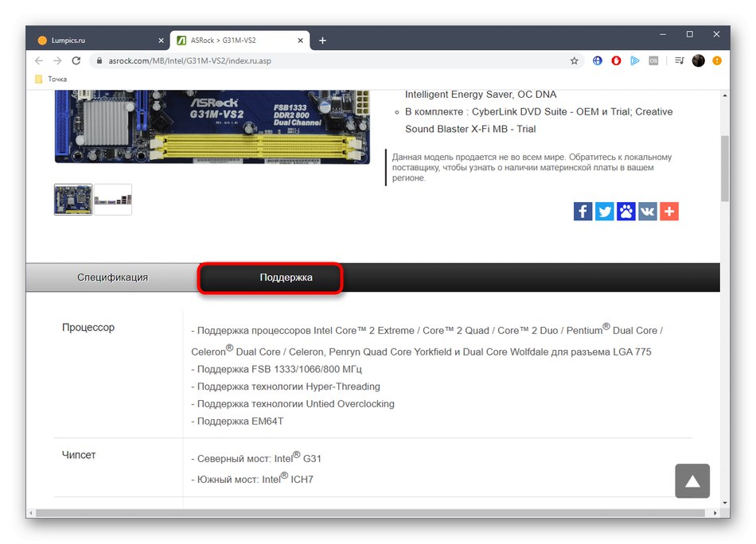Share the page on VK
Viewport: 756px width, 544px height.
(x=648, y=212)
